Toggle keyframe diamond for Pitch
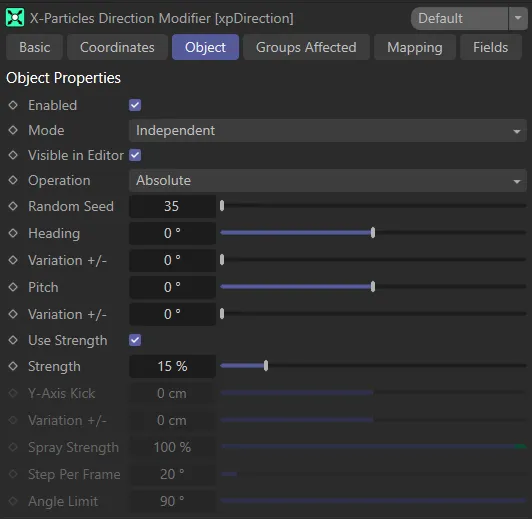 (x=13, y=287)
